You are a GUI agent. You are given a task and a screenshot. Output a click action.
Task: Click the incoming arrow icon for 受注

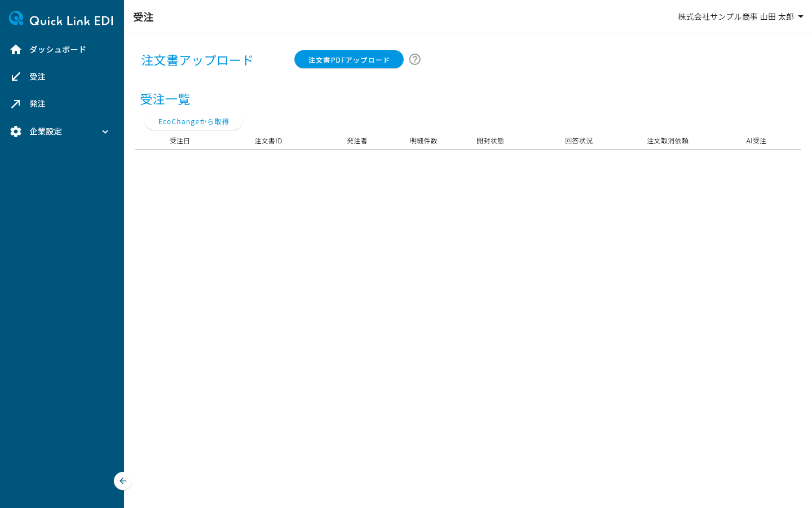point(16,77)
